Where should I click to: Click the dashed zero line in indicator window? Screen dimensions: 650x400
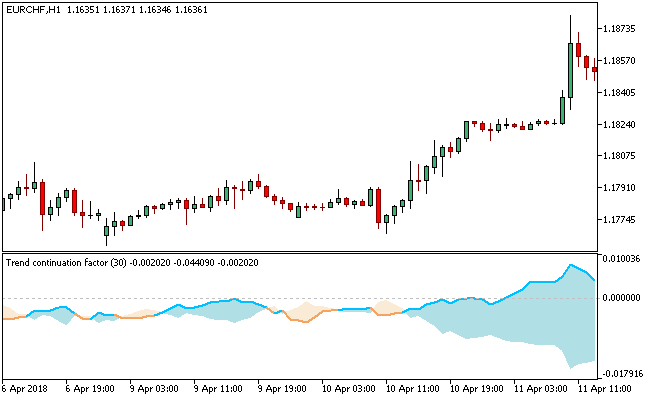[300, 298]
